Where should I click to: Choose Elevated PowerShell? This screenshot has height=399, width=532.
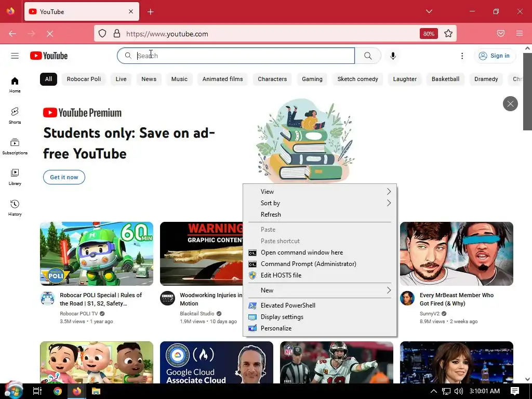(320, 305)
